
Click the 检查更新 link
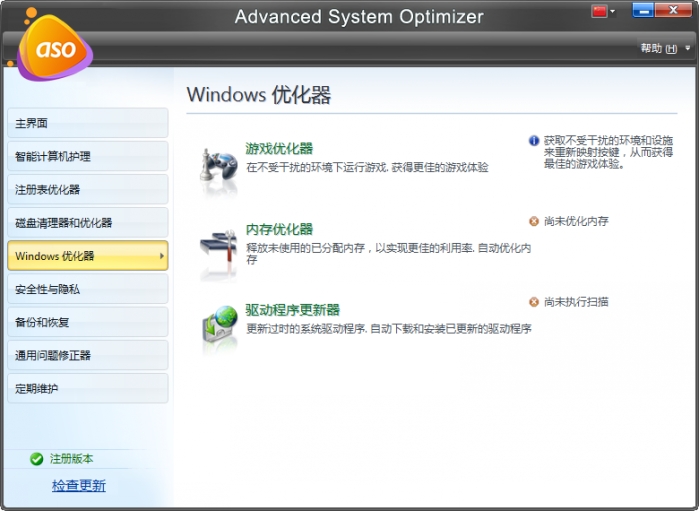[x=78, y=486]
